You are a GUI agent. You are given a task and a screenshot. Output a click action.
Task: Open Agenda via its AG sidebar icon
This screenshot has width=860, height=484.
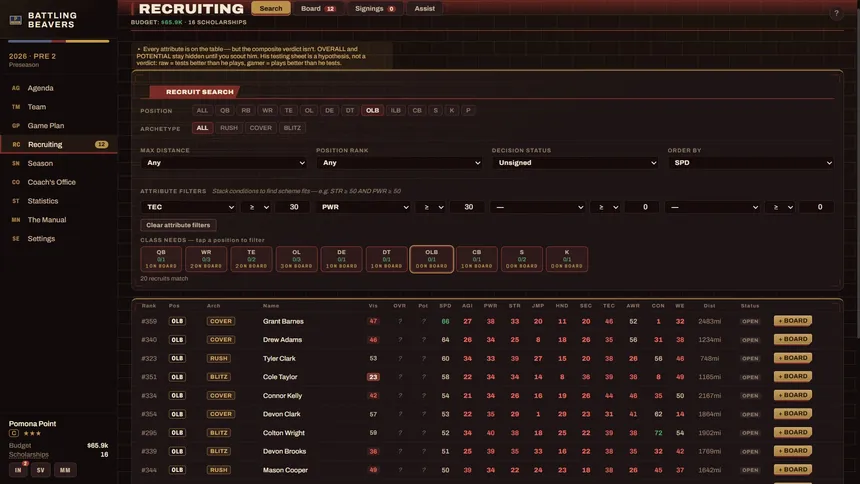coord(16,88)
